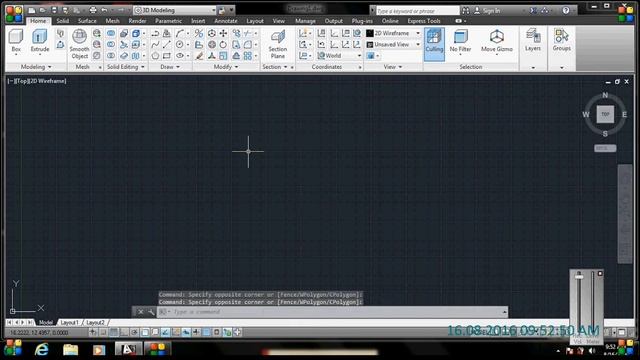Screen dimensions: 640x360
Task: Select the Circle tool in Draw panel
Action: coord(180,44)
